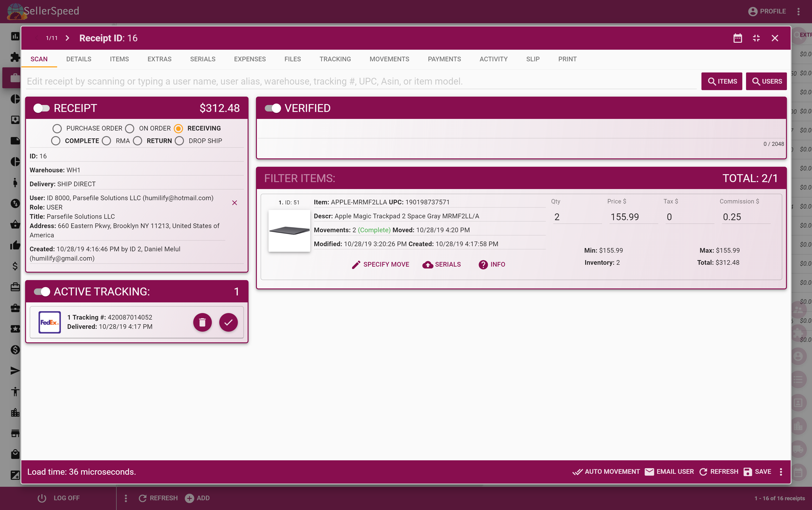
Task: Open the PAYMENTS tab
Action: pyautogui.click(x=444, y=59)
